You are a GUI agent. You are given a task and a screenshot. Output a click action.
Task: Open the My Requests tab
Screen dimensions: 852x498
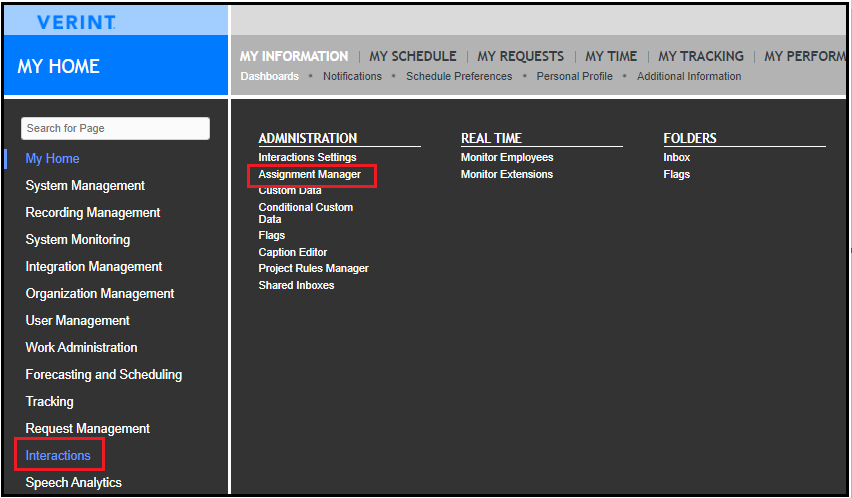(x=521, y=56)
